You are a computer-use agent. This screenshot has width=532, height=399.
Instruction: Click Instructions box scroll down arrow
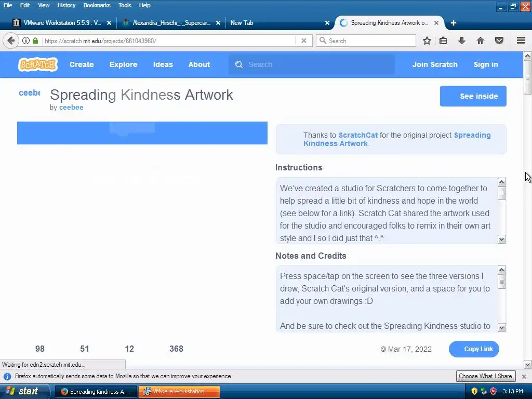pyautogui.click(x=502, y=239)
